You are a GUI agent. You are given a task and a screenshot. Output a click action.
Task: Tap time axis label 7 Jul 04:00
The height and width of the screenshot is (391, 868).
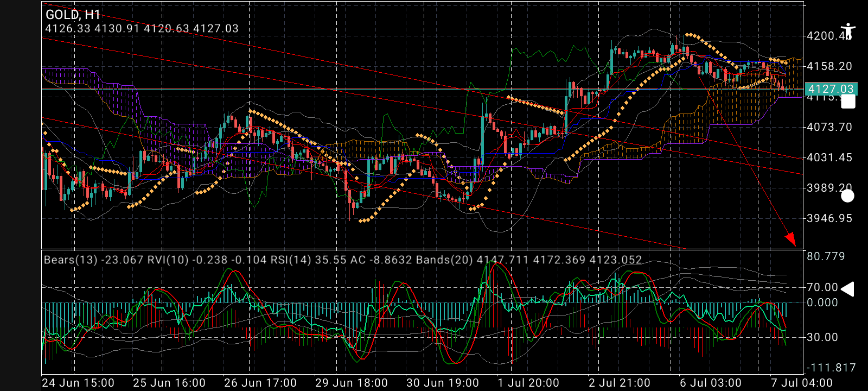[x=802, y=383]
